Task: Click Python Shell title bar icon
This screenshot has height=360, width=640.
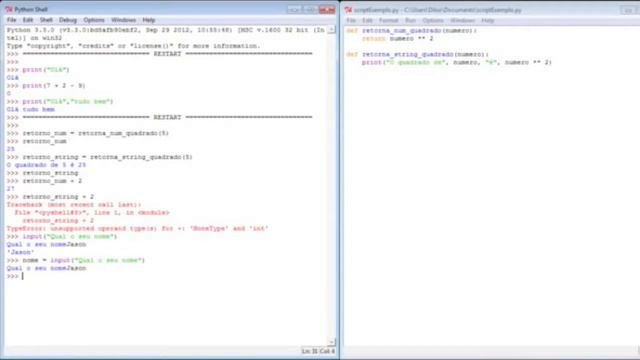Action: tap(9, 9)
